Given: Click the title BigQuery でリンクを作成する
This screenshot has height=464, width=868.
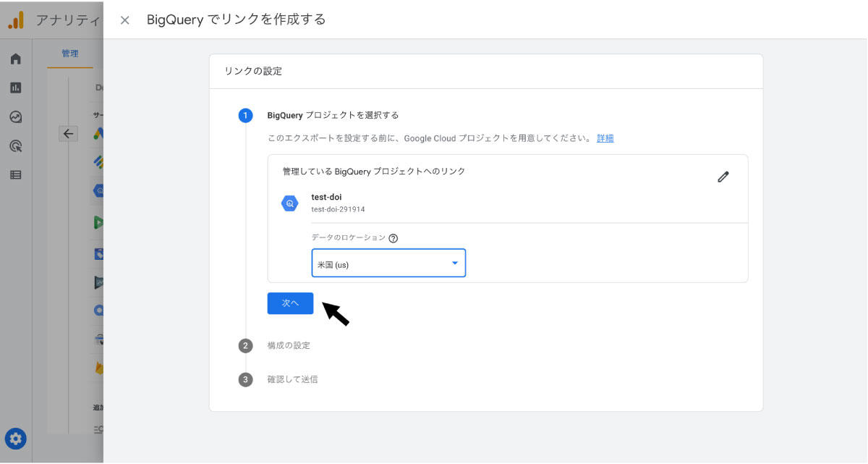Looking at the screenshot, I should [237, 20].
